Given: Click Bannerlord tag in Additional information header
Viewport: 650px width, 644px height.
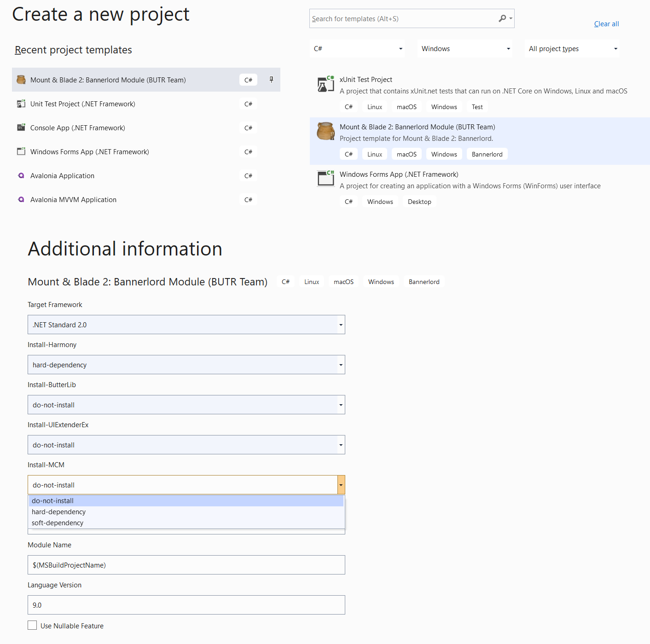Looking at the screenshot, I should (424, 282).
